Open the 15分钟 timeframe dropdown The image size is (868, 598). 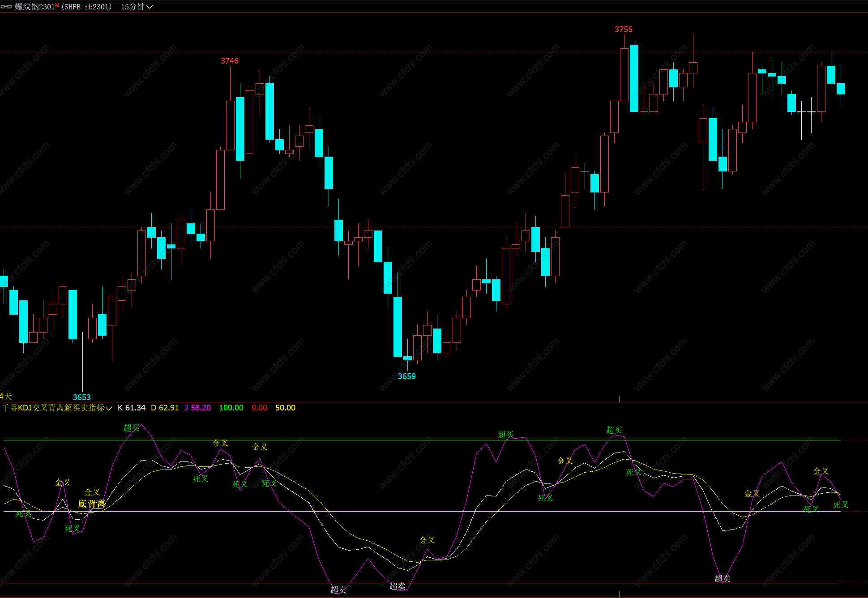coord(137,7)
